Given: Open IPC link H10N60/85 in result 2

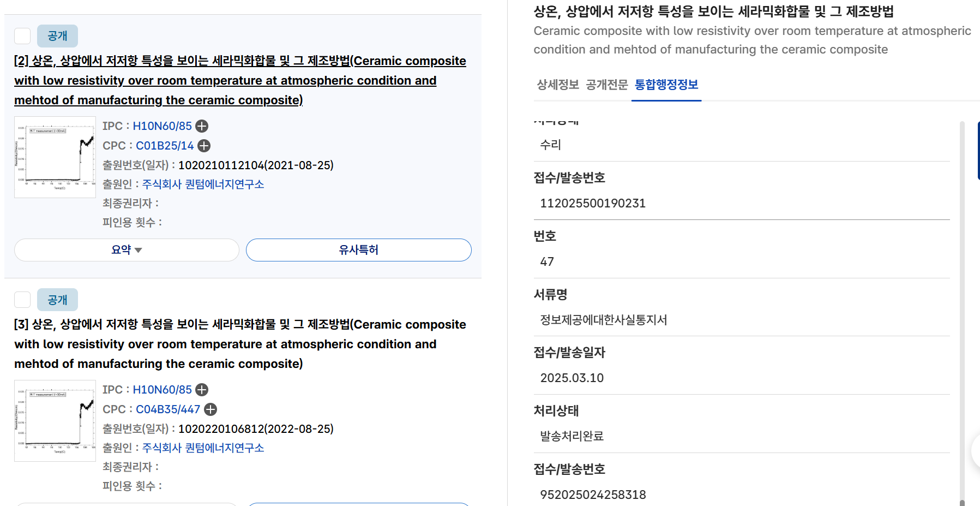Looking at the screenshot, I should point(162,126).
